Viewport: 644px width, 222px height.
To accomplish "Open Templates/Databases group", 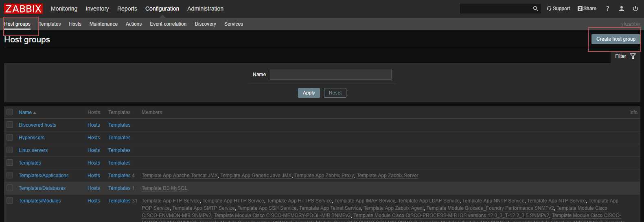I will pyautogui.click(x=42, y=188).
